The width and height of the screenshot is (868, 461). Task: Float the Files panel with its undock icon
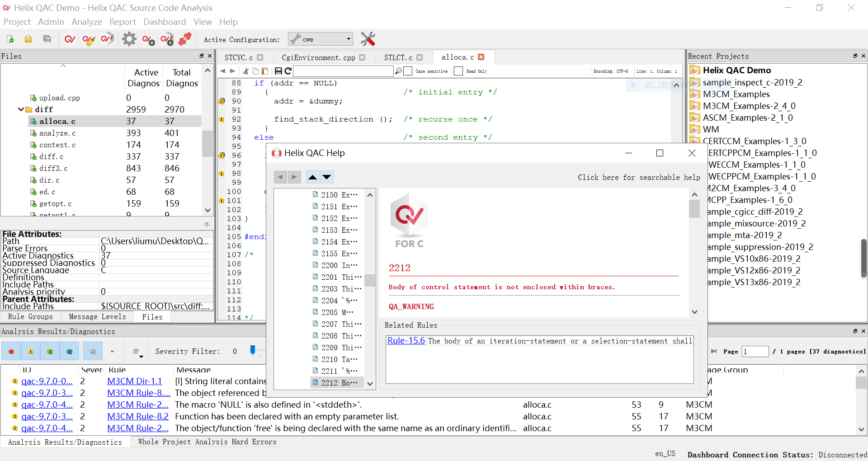[202, 56]
